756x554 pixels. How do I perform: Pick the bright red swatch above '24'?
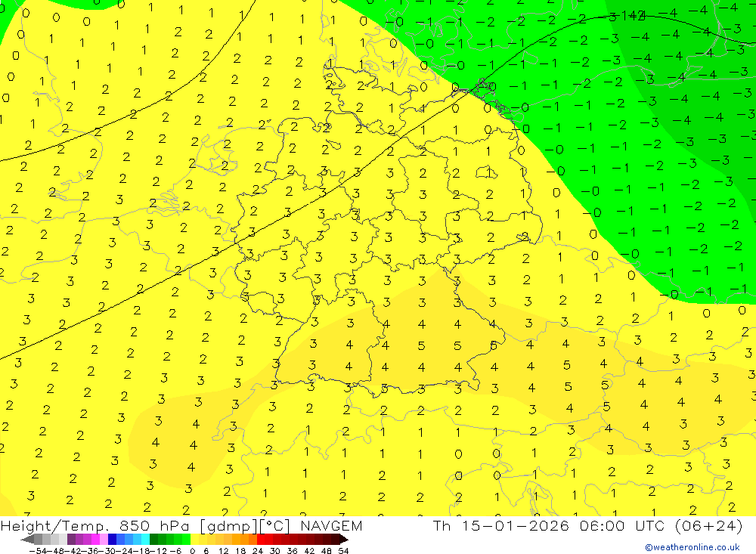pyautogui.click(x=261, y=540)
